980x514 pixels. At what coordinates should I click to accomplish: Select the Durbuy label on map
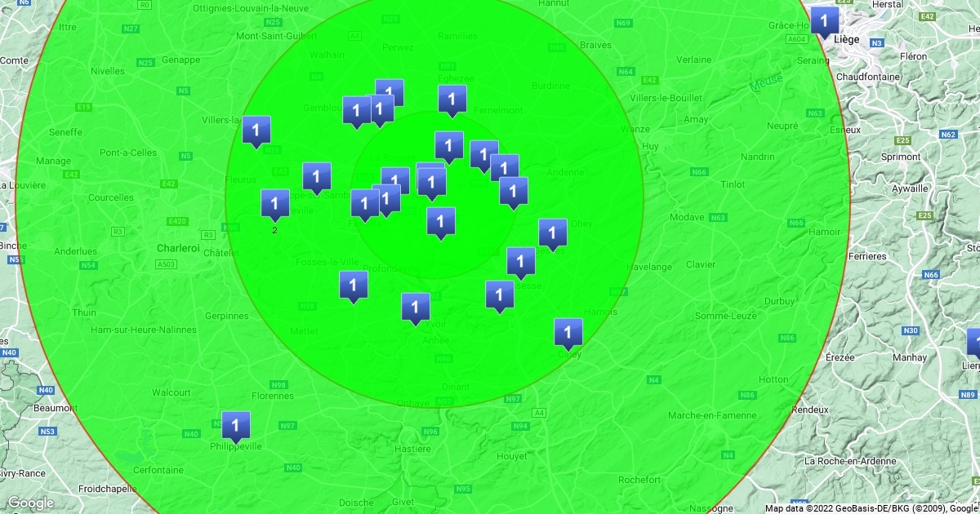[781, 301]
